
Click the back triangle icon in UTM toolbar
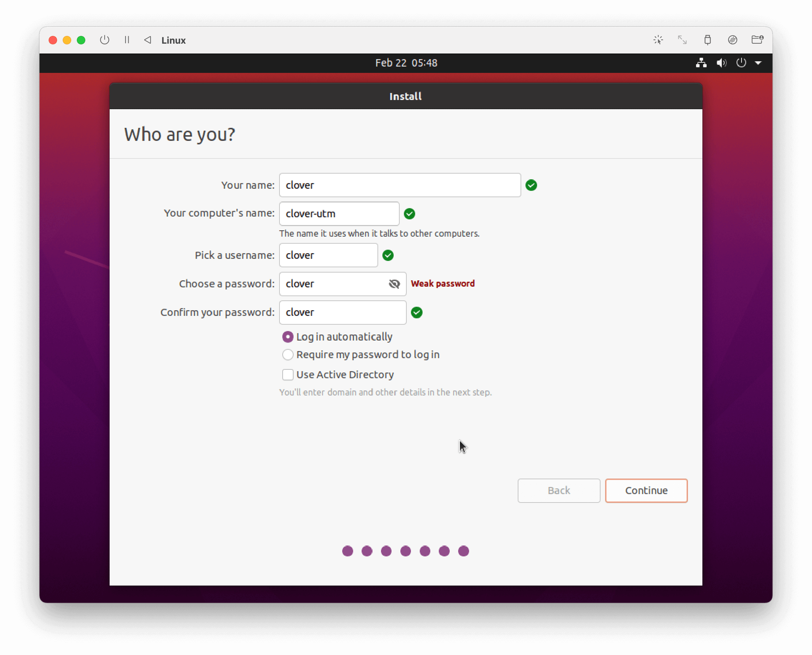coord(148,40)
